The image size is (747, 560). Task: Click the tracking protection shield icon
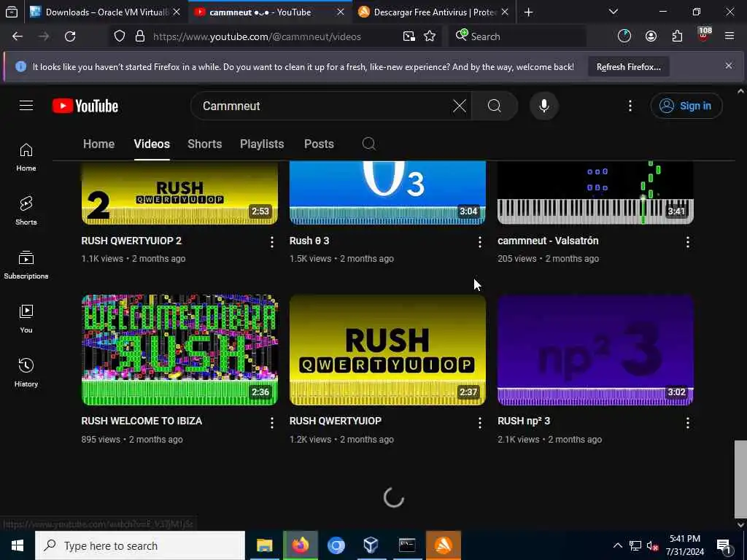(120, 36)
